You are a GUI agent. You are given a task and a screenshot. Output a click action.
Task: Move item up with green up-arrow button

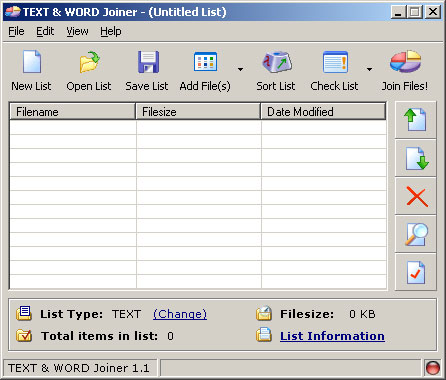(x=415, y=120)
